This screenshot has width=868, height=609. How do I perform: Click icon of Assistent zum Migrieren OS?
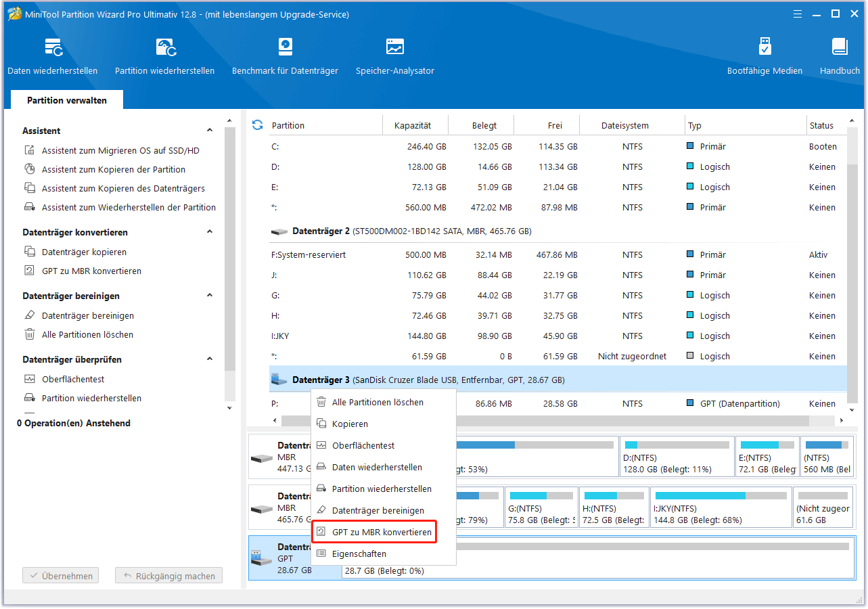[30, 150]
